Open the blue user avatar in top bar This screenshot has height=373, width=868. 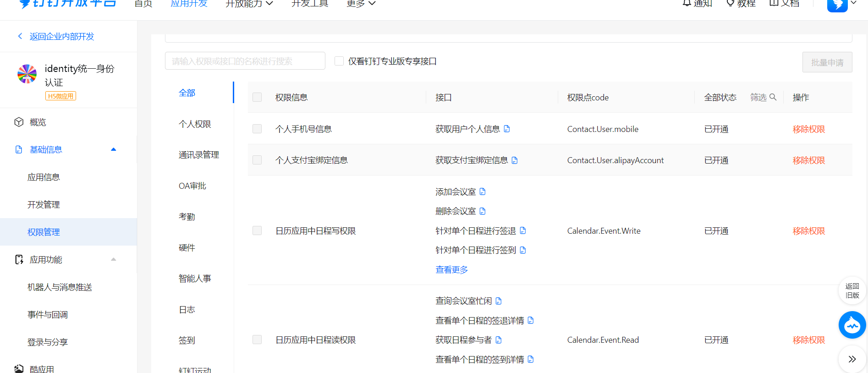837,5
